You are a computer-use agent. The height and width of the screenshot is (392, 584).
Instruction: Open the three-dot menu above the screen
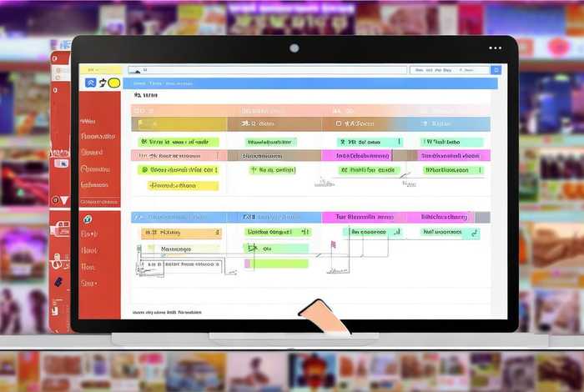(x=496, y=48)
